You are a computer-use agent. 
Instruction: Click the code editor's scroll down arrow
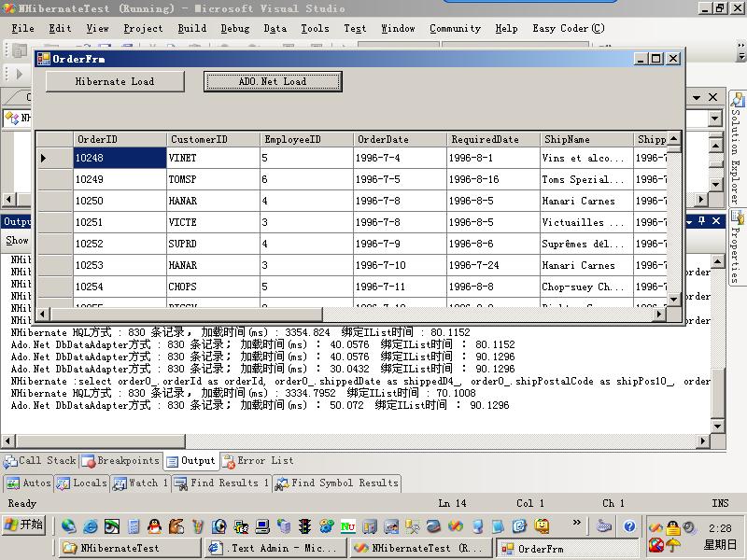pos(715,184)
